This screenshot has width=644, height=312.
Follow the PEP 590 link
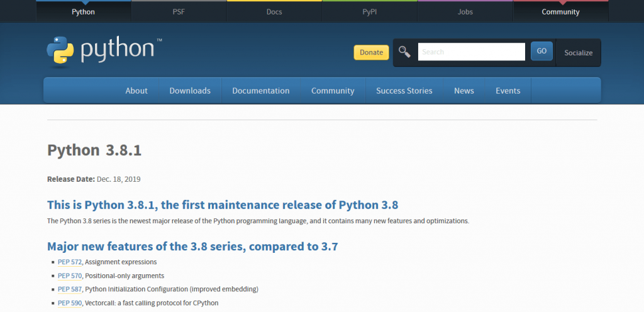point(70,303)
